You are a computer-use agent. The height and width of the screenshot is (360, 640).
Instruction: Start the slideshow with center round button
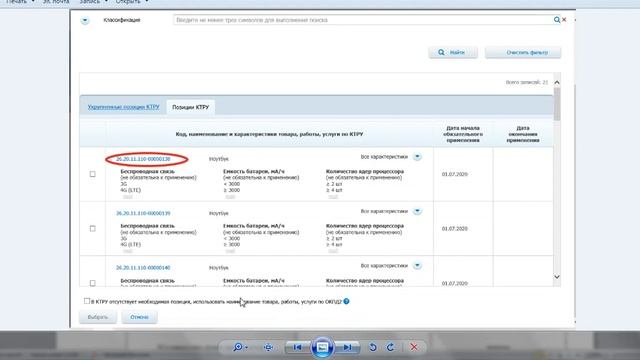tap(322, 347)
